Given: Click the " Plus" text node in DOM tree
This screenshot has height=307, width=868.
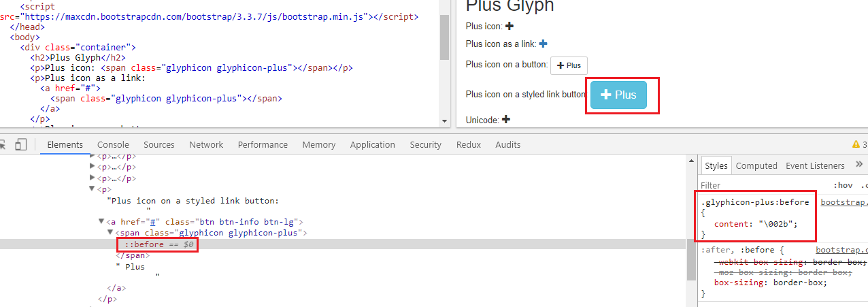Looking at the screenshot, I should tap(130, 266).
